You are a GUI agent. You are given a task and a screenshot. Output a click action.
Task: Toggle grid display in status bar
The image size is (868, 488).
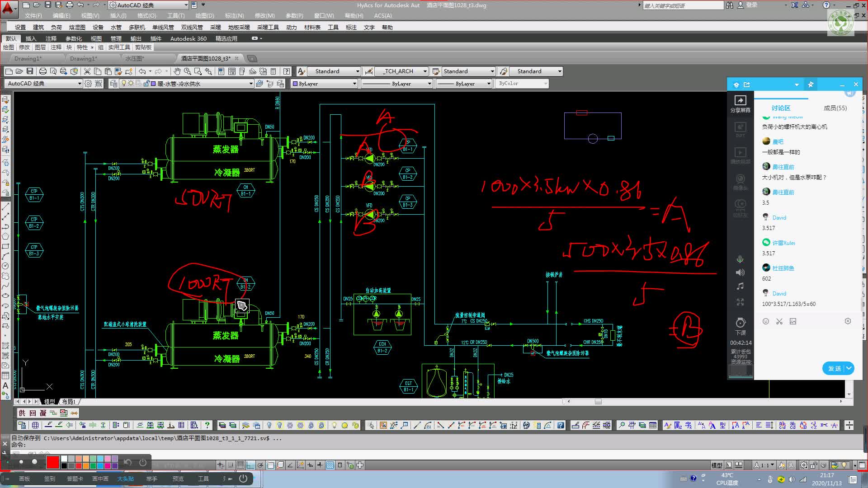tap(241, 465)
